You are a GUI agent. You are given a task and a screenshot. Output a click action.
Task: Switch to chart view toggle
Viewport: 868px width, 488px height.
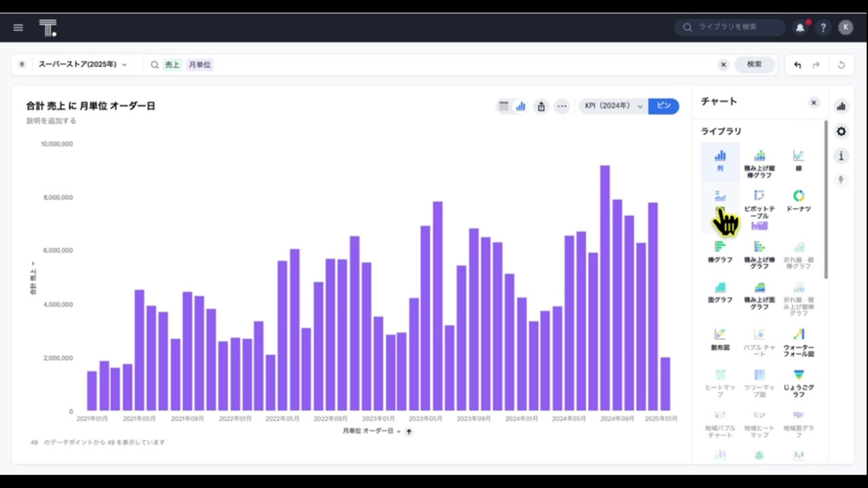click(521, 106)
